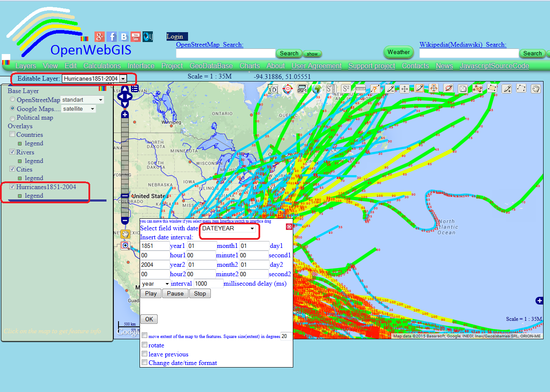Select the red nodes editing tool

click(x=477, y=89)
